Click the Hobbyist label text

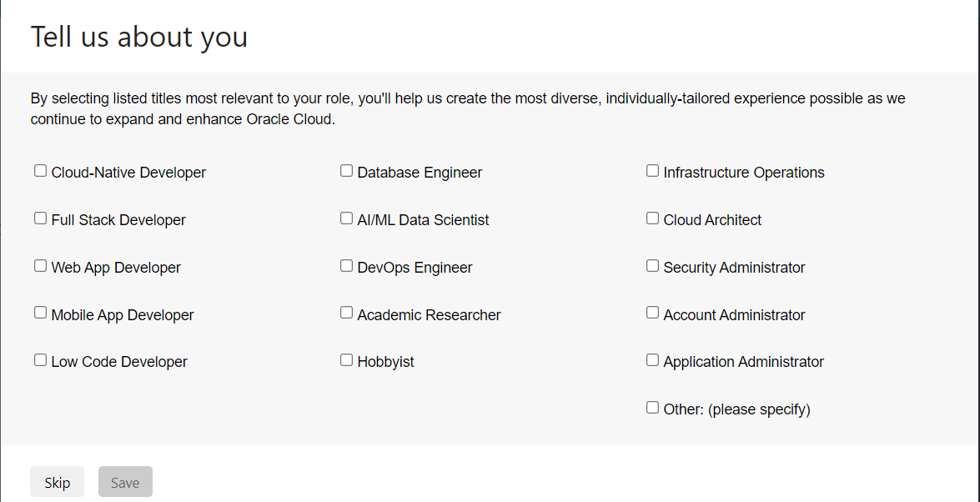coord(385,362)
